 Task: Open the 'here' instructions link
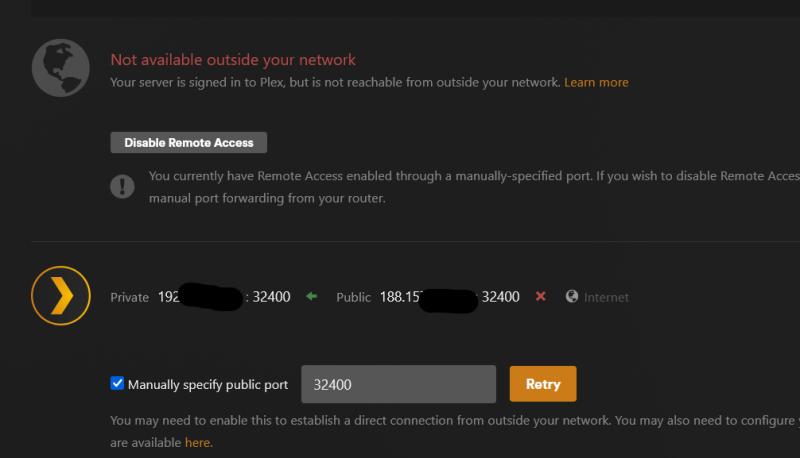point(197,443)
